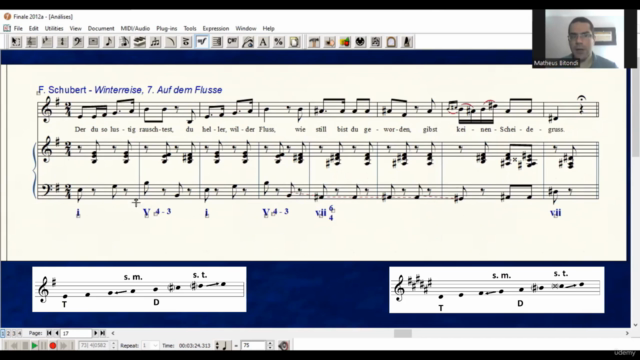Click the rewind playback button
Viewport: 640px width, 360px height.
tap(15, 346)
